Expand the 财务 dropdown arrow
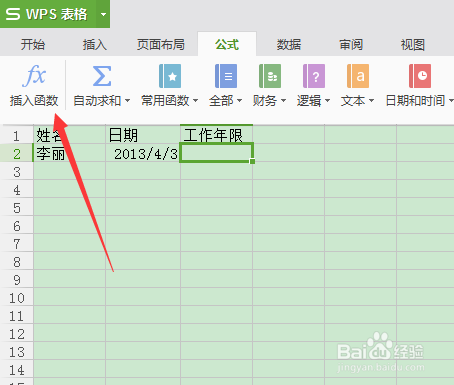 [x=283, y=100]
